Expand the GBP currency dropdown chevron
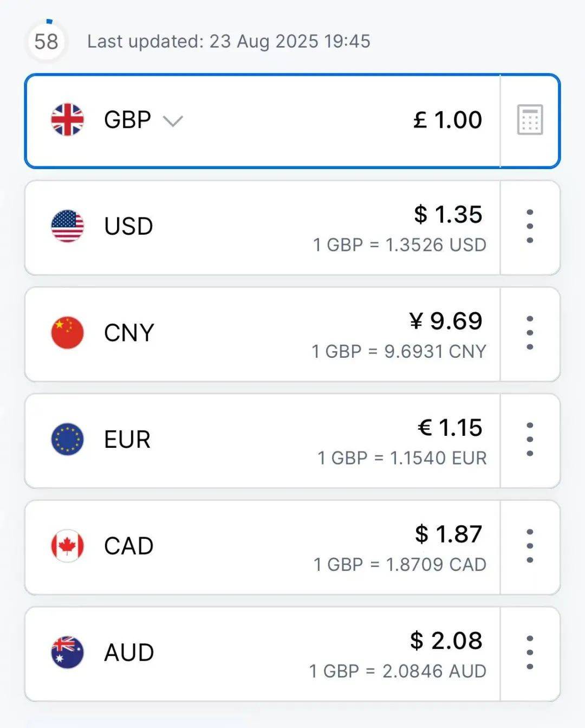This screenshot has height=728, width=585. pyautogui.click(x=173, y=121)
